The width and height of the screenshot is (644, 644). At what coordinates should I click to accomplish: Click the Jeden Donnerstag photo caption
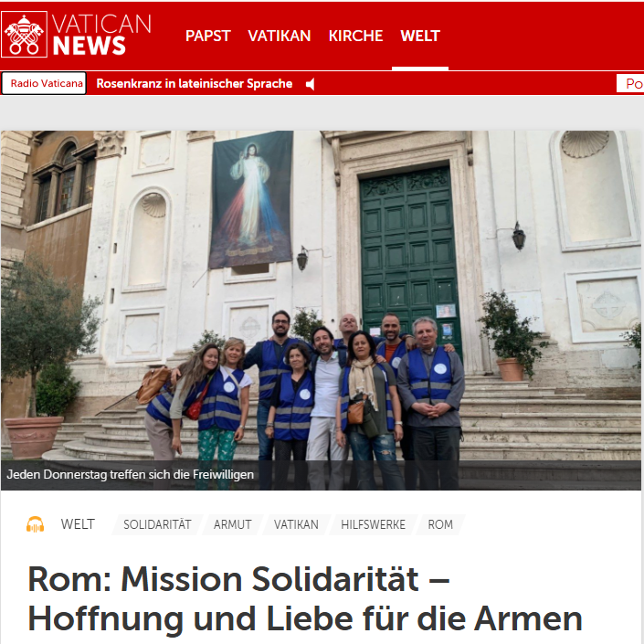(131, 475)
